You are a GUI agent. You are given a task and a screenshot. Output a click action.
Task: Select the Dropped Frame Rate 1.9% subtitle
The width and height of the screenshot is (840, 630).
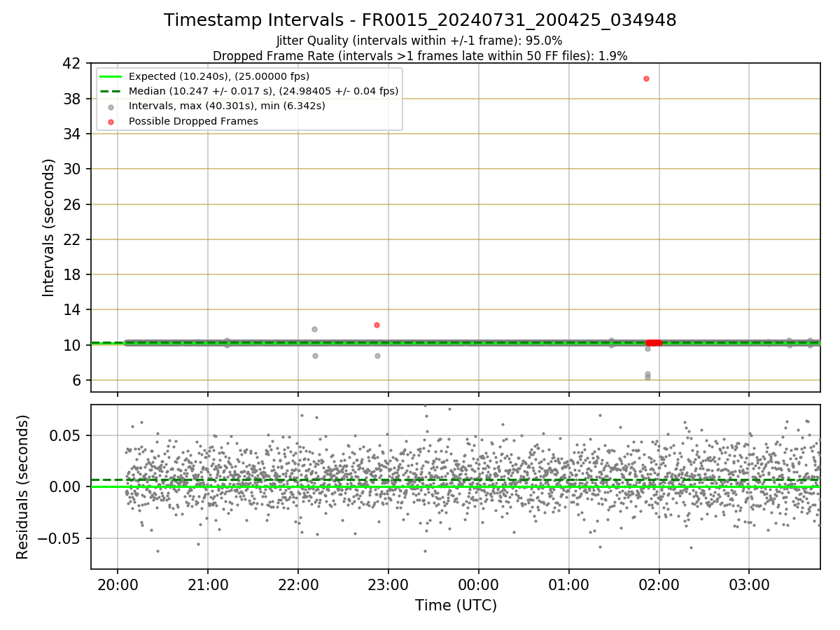point(420,56)
